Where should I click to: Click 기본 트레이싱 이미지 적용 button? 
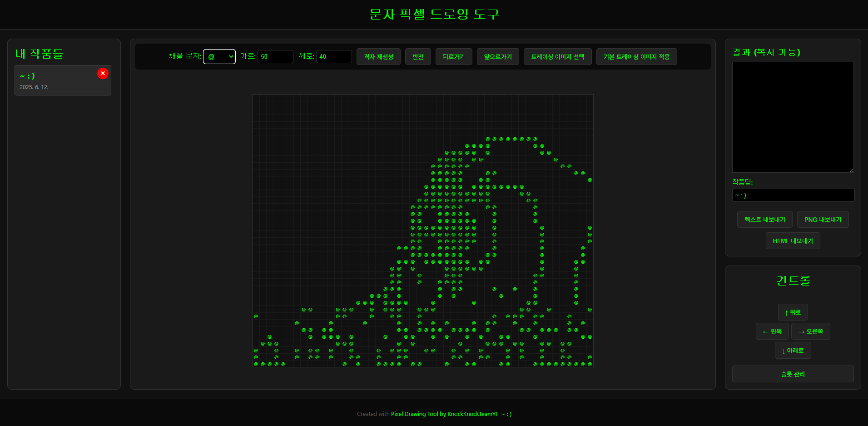(x=636, y=57)
